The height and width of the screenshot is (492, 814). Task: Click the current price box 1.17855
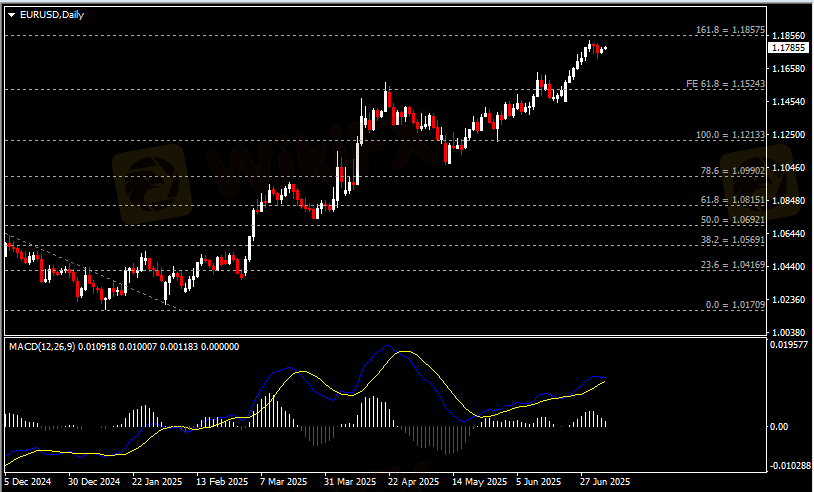pos(788,48)
